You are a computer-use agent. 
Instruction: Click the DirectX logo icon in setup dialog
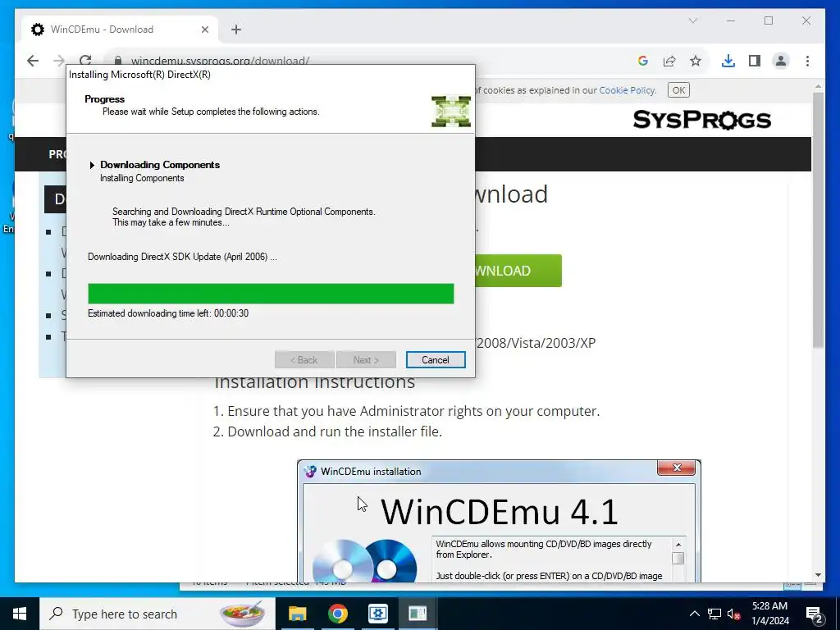(x=450, y=112)
